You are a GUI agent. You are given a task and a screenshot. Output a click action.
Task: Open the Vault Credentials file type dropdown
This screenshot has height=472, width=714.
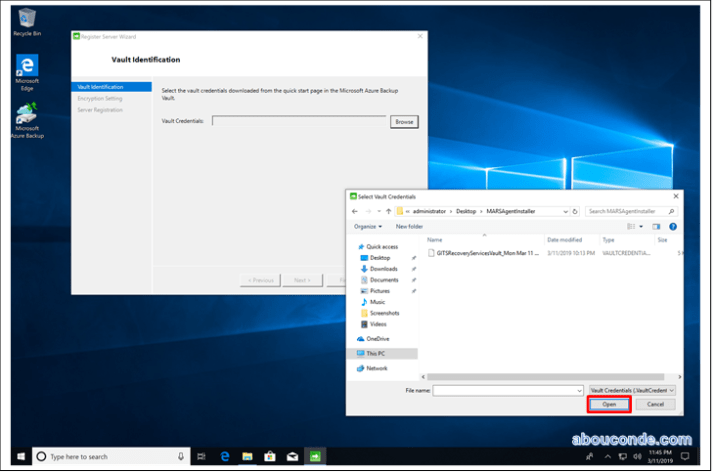pos(632,389)
